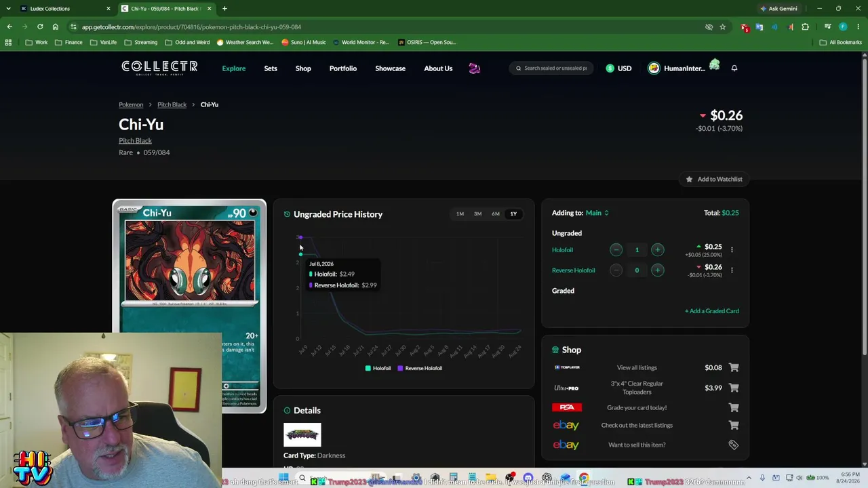Add Ultra Pro toploaders to cart
This screenshot has width=868, height=488.
[733, 388]
